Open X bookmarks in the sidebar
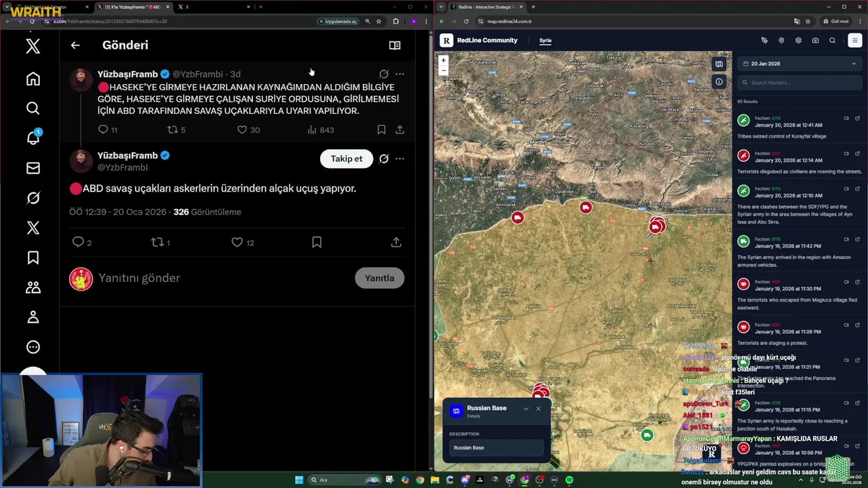 coord(33,258)
